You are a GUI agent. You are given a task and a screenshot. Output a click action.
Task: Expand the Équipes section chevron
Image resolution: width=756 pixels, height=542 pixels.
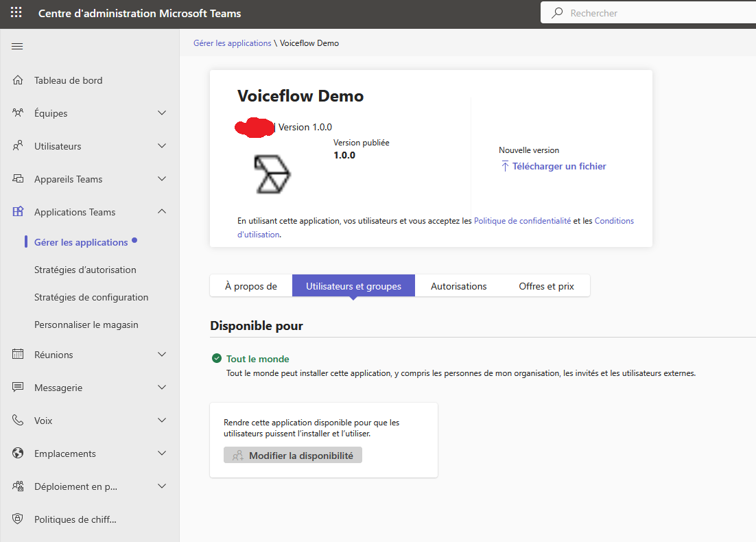(162, 113)
